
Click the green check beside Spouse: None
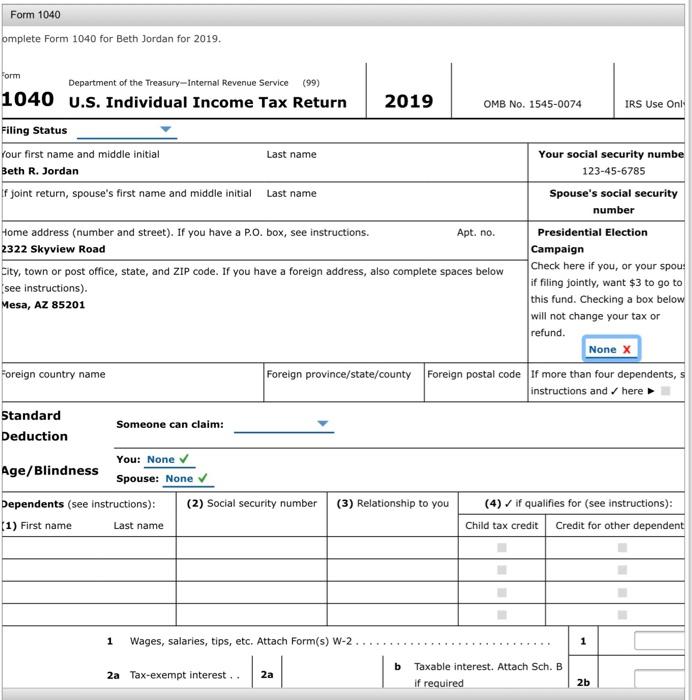coord(203,478)
